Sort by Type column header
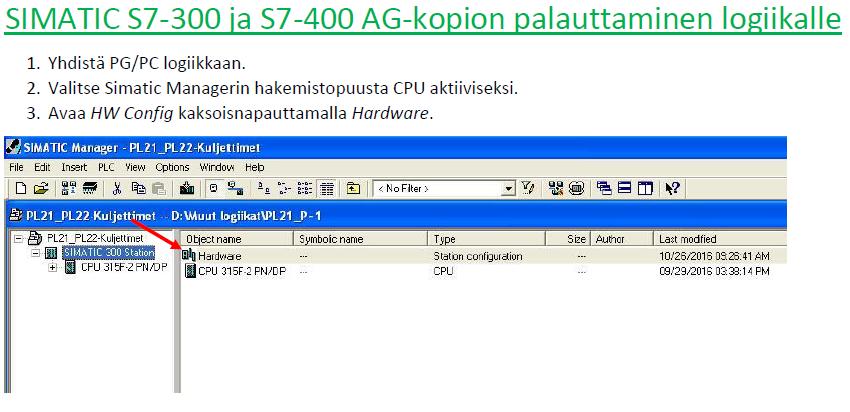 coord(487,239)
